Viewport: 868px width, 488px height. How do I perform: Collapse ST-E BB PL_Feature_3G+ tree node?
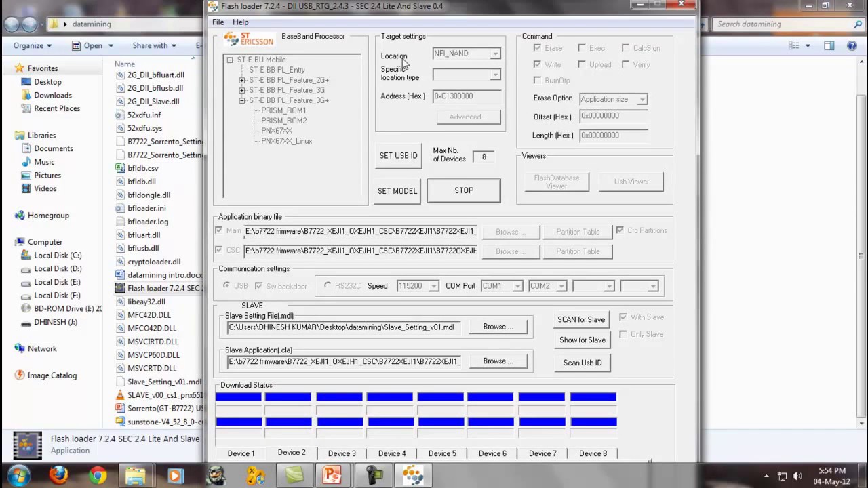coord(242,100)
